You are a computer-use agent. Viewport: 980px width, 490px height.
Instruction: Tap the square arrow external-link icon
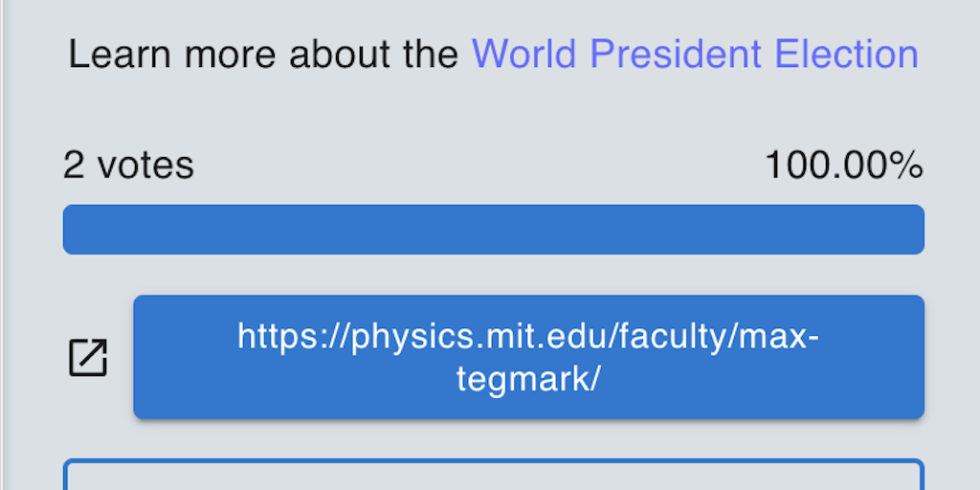[88, 358]
